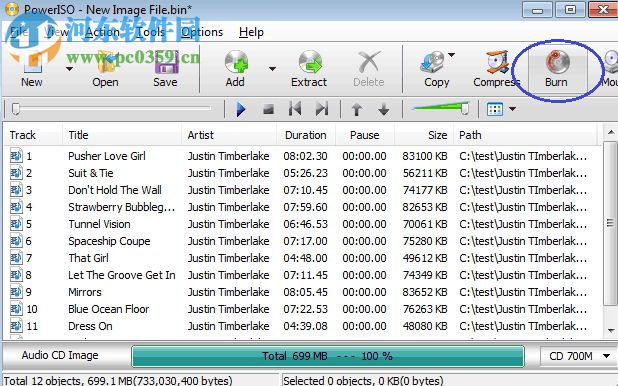Click track 4 audio file icon
This screenshot has height=386, width=618.
pos(16,207)
